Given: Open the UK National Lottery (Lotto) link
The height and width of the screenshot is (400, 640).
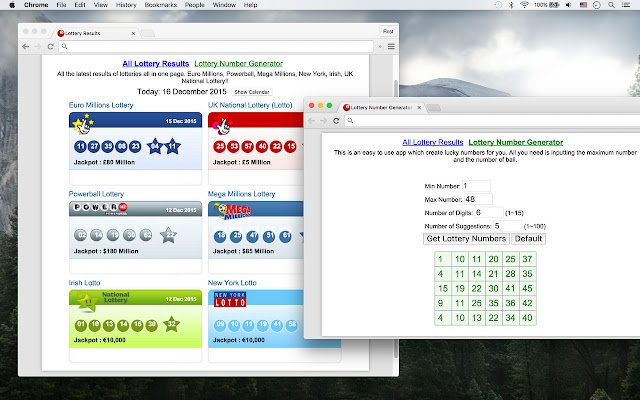Looking at the screenshot, I should pyautogui.click(x=250, y=105).
